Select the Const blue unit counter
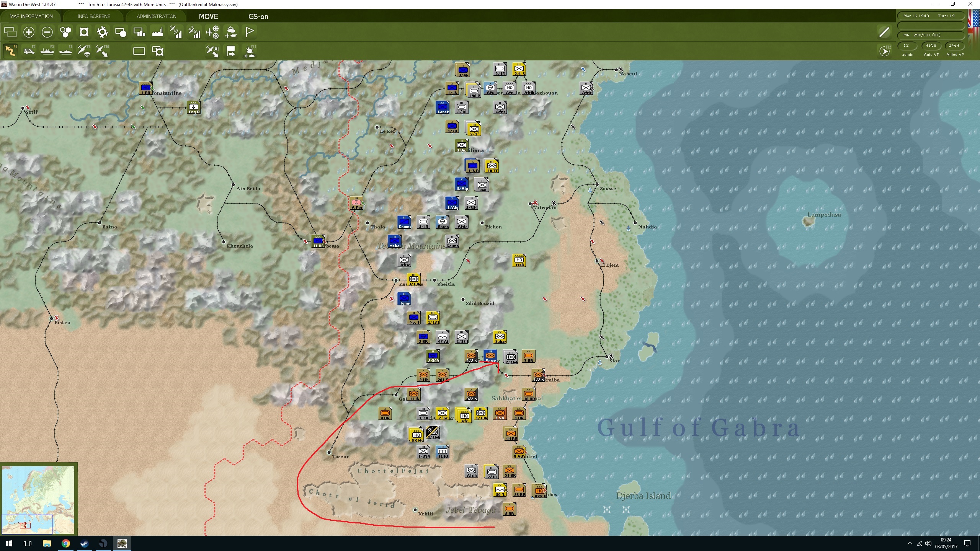Screen dimensions: 980x551 443,108
